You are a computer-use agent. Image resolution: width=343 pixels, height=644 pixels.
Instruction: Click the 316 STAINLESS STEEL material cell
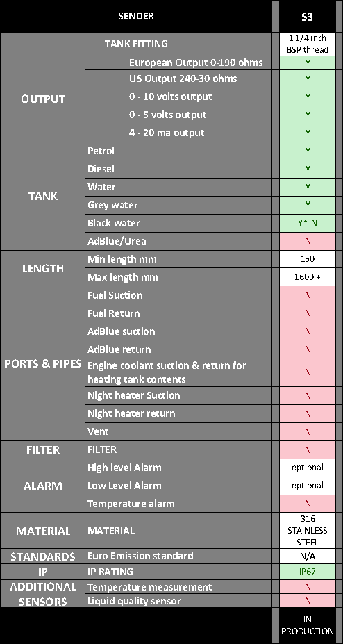point(308,530)
